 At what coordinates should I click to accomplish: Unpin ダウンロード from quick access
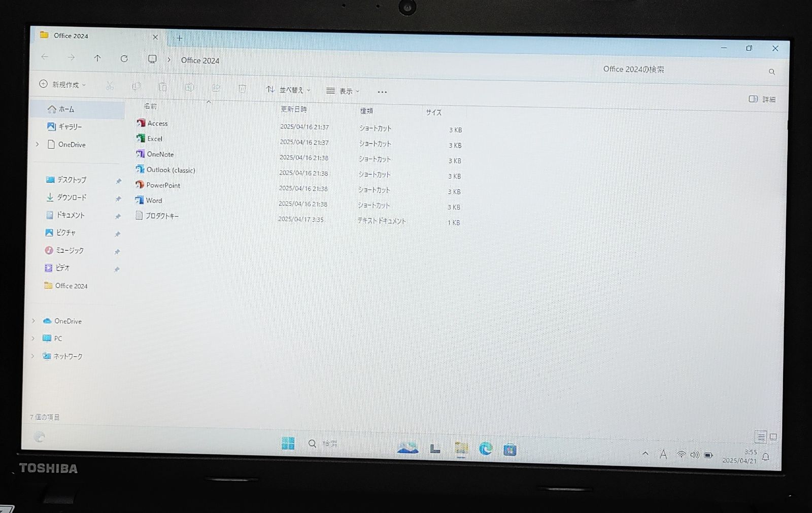pyautogui.click(x=118, y=199)
